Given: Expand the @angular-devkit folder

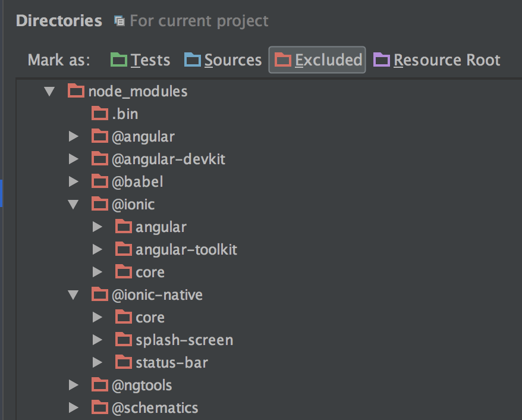Looking at the screenshot, I should pyautogui.click(x=74, y=159).
